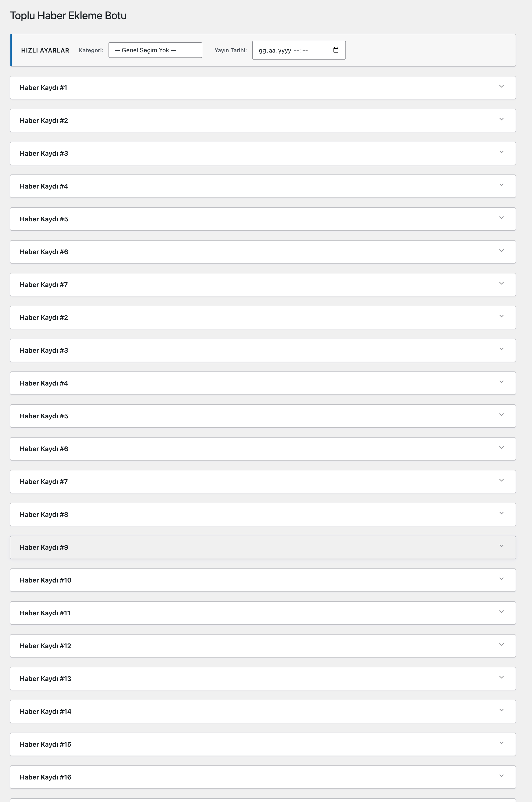
Task: Expand the Haber Kaydı #15 panel
Action: [263, 744]
